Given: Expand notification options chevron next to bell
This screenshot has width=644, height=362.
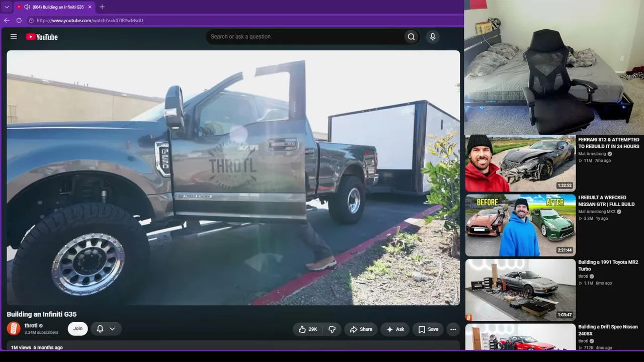Looking at the screenshot, I should tap(112, 329).
